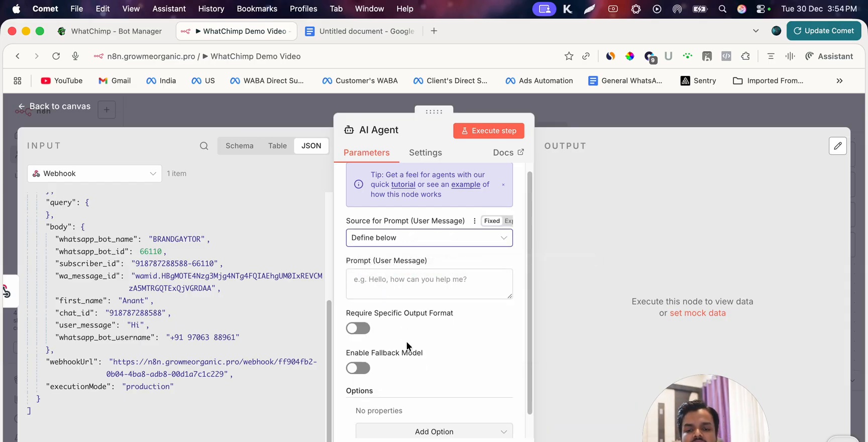The width and height of the screenshot is (868, 442).
Task: Click the set mock data link
Action: click(x=698, y=313)
